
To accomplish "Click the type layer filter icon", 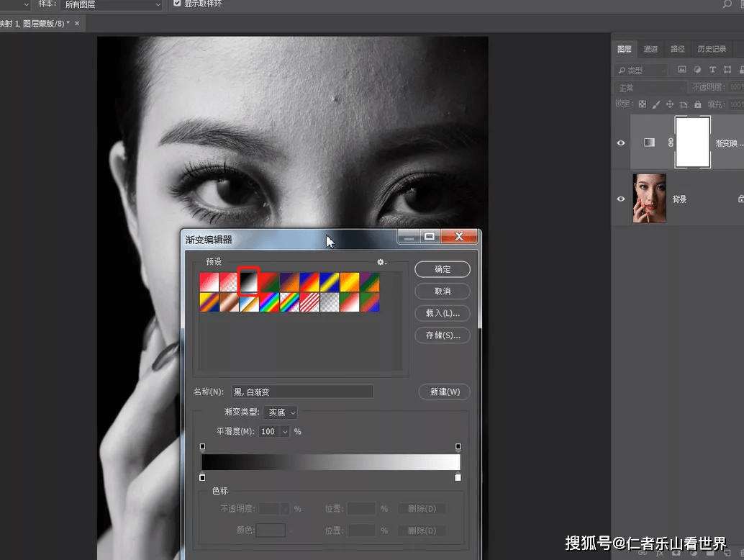I will point(712,69).
